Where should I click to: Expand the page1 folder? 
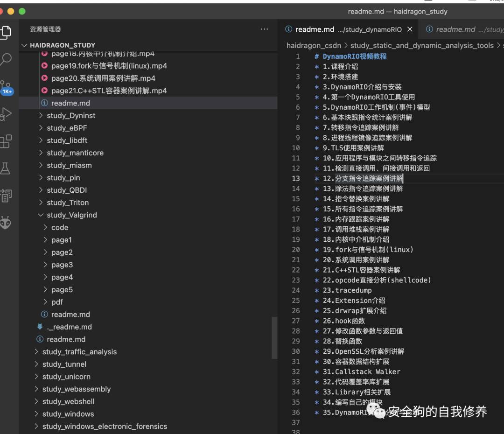pos(62,240)
